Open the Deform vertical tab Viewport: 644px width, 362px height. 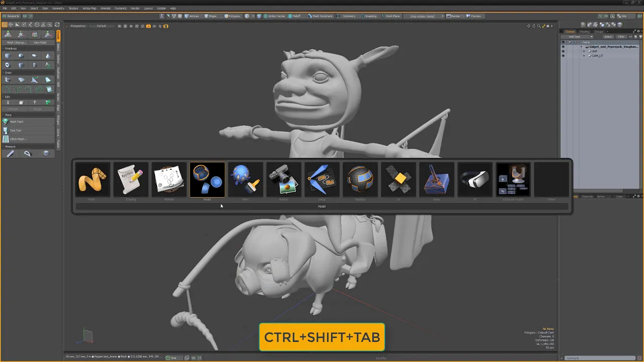point(58,59)
